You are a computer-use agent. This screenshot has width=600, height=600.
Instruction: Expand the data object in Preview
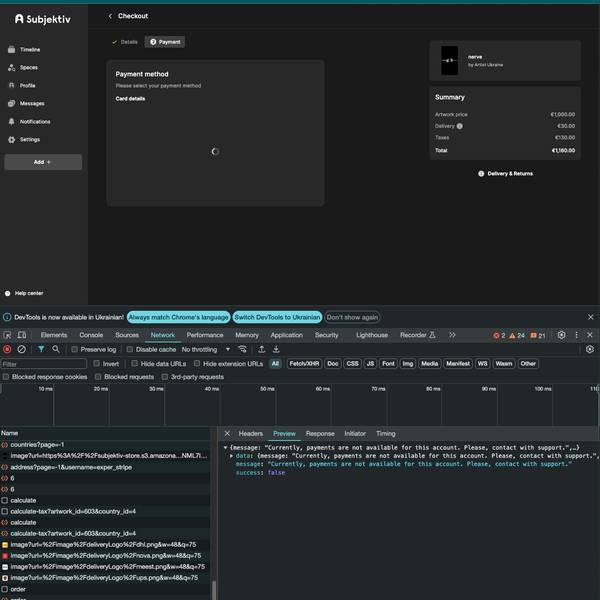pyautogui.click(x=230, y=455)
